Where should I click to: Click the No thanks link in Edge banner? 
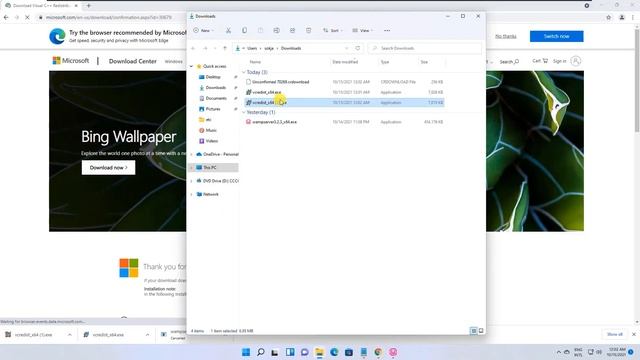[505, 36]
